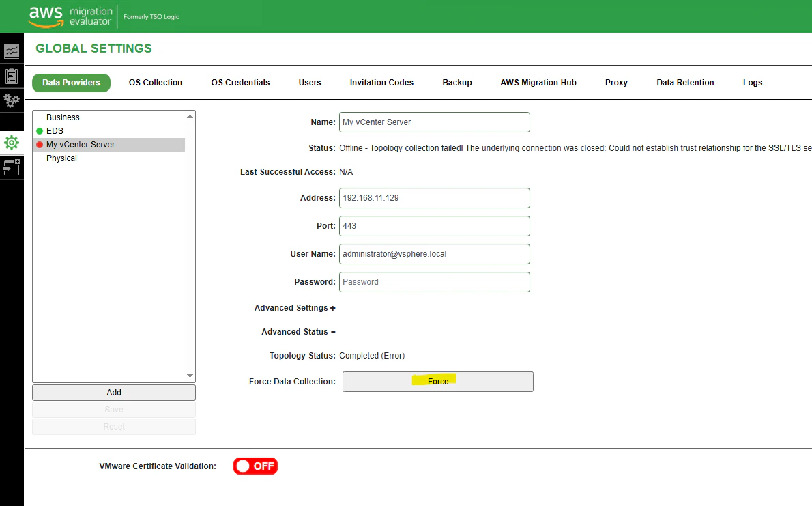Select Business in the provider list
This screenshot has width=812, height=506.
(x=108, y=117)
